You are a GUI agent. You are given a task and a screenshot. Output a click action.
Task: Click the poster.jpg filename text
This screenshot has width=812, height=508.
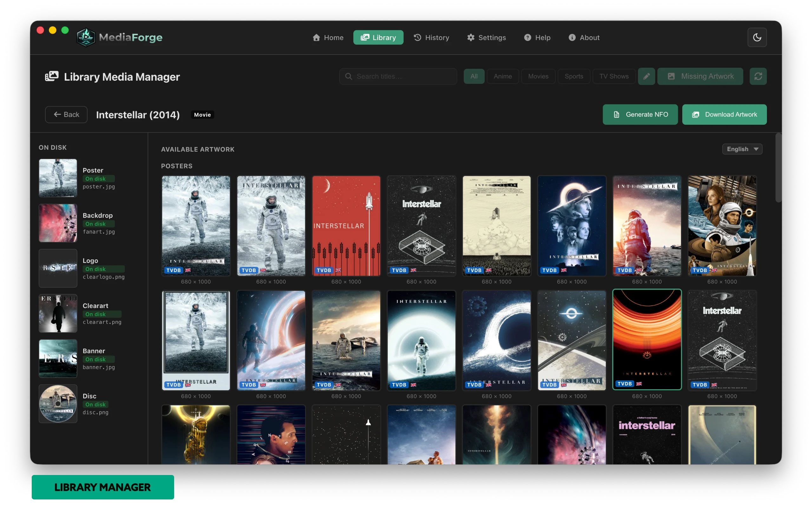[99, 186]
